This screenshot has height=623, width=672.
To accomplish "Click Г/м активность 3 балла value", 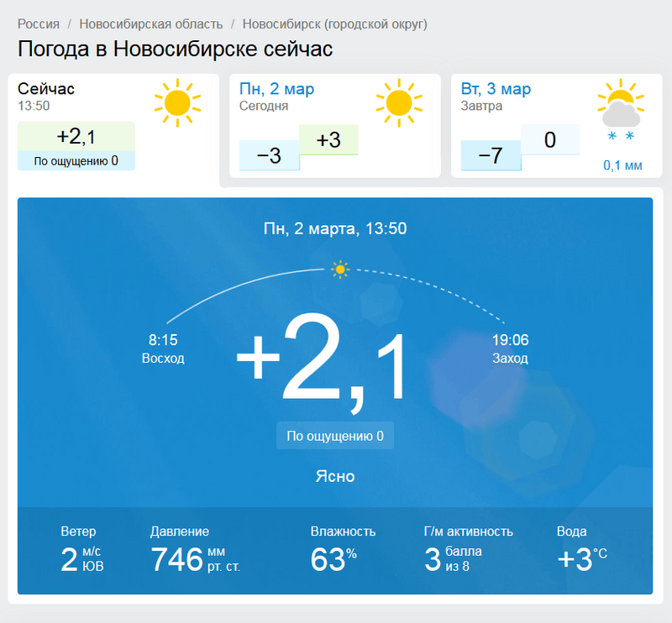I will click(469, 550).
